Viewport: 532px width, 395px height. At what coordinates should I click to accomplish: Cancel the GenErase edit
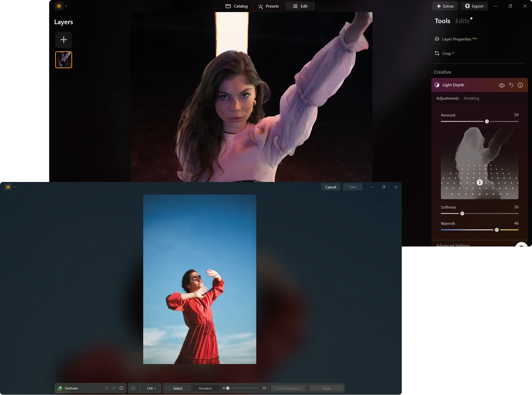coord(330,187)
